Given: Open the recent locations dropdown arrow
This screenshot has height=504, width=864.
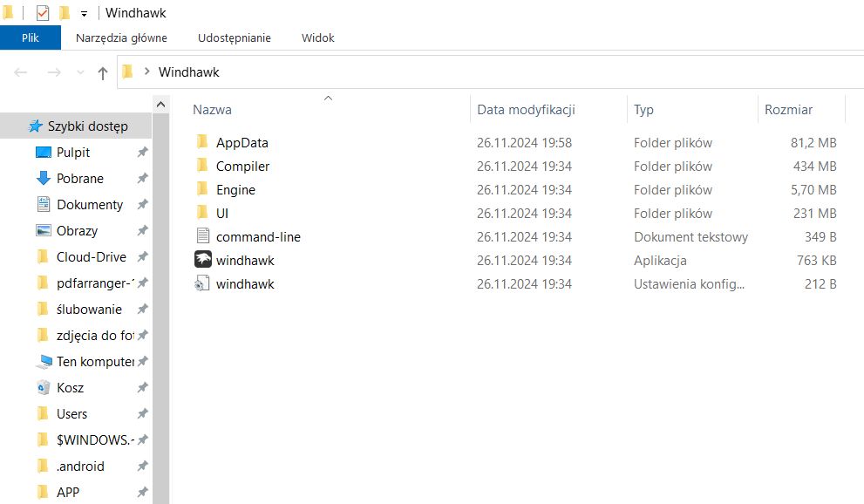Looking at the screenshot, I should [80, 72].
